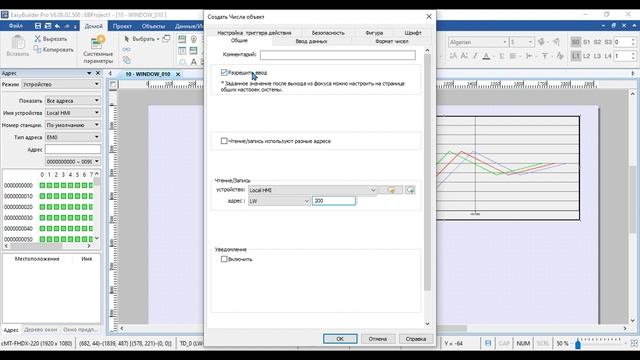The image size is (640, 360).
Task: Open the Шрифт dialog tab
Action: [413, 33]
